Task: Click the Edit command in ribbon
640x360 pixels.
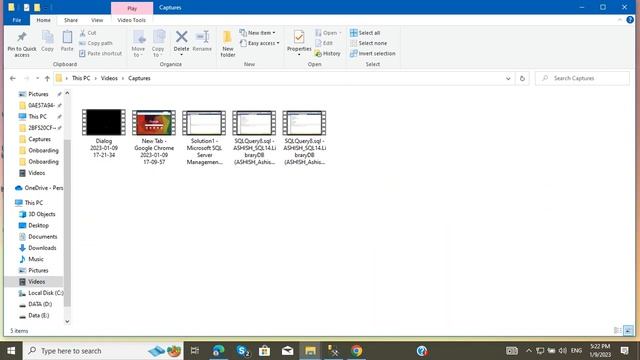Action: [324, 43]
